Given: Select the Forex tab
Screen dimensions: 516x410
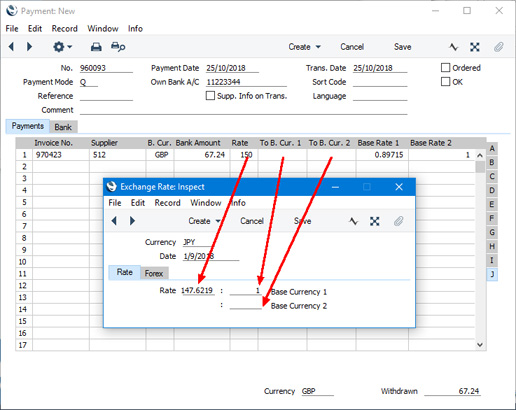Looking at the screenshot, I should (x=154, y=273).
